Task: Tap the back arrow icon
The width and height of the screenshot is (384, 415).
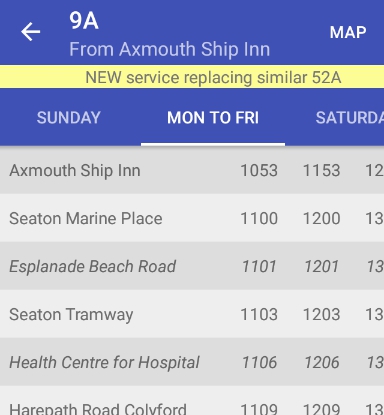Action: pyautogui.click(x=31, y=32)
